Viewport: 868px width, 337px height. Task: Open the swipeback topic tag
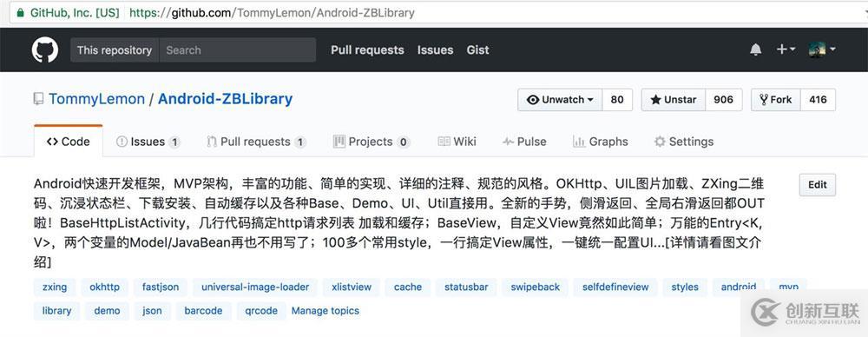click(x=536, y=287)
